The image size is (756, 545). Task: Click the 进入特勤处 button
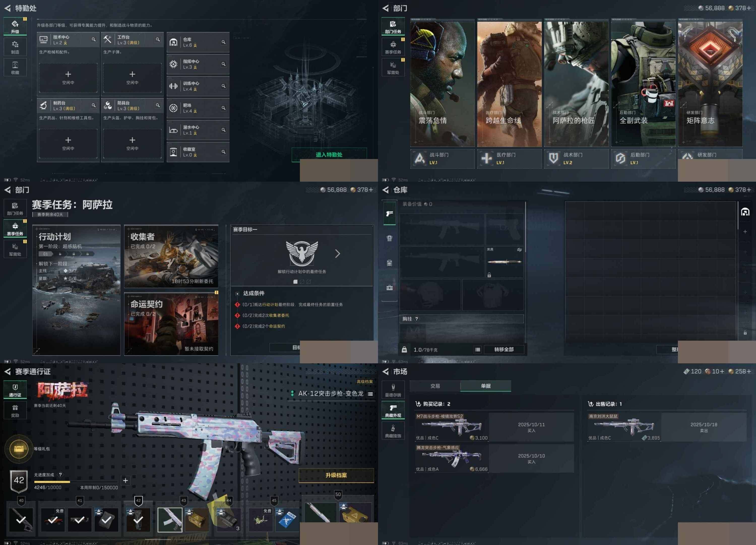(329, 155)
